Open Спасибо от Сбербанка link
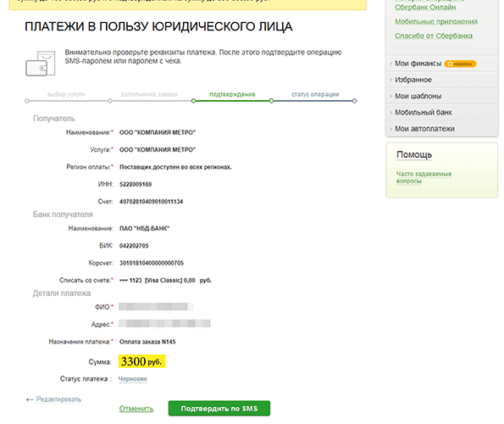The width and height of the screenshot is (504, 424). (434, 36)
